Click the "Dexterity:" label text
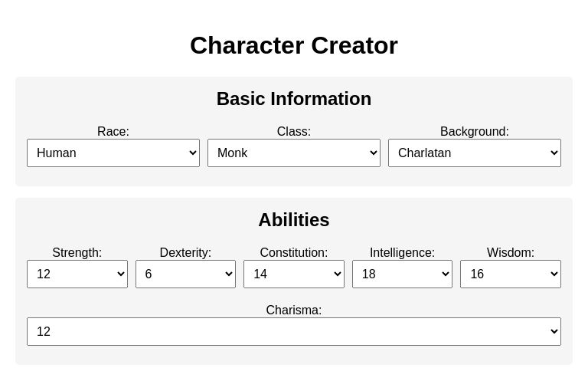This screenshot has width=588, height=368. 185,252
